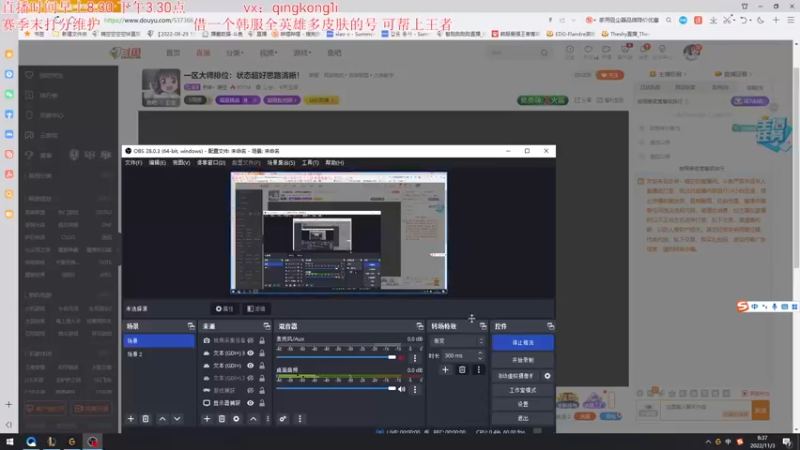The height and width of the screenshot is (450, 800).
Task: Open the 文件(F) menu in OBS
Action: point(134,163)
